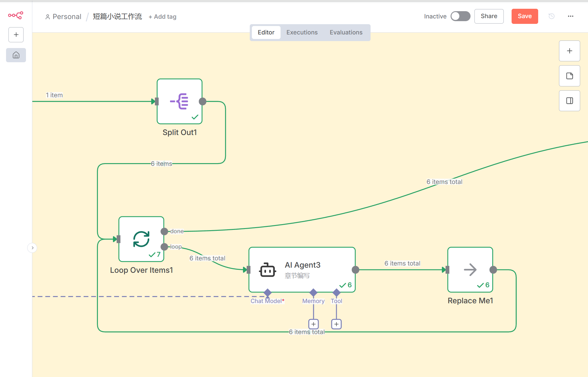Select the Loop Over Items1 node

coord(141,239)
